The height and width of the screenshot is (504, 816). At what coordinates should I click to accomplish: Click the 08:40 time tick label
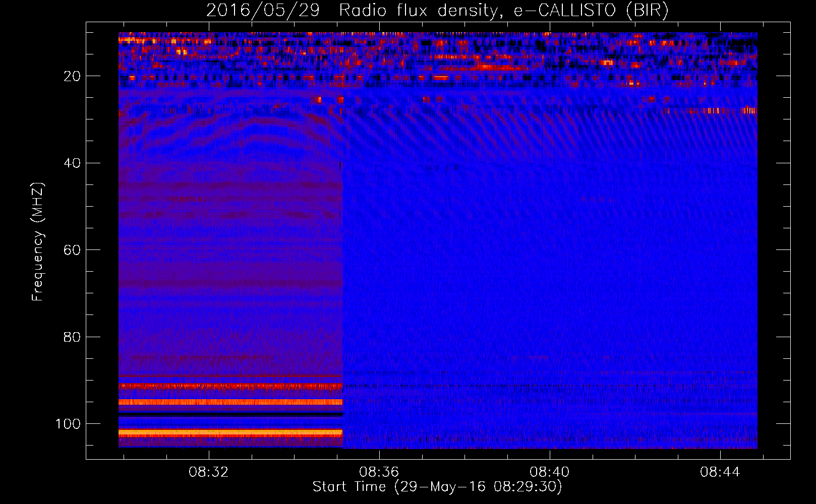point(550,472)
